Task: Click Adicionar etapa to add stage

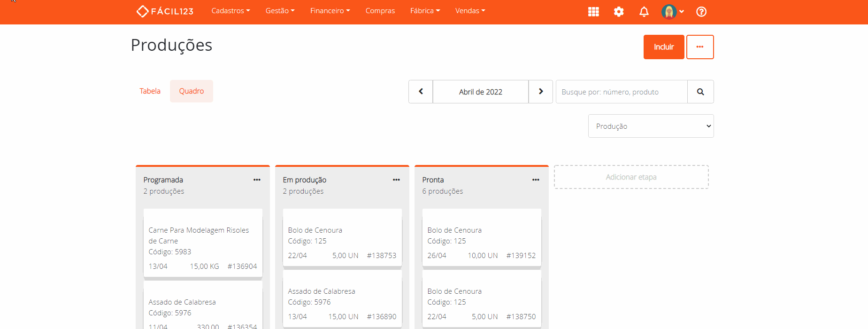Action: pyautogui.click(x=631, y=177)
